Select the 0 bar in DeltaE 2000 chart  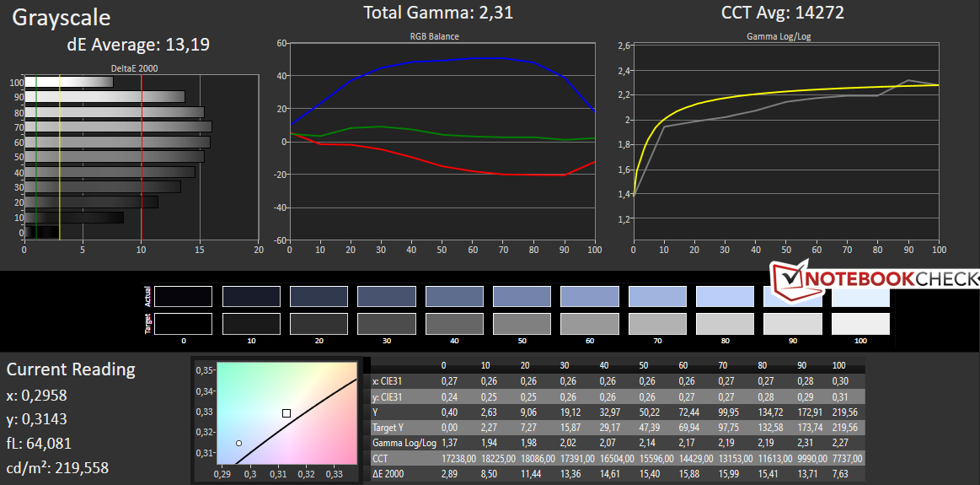(x=41, y=232)
